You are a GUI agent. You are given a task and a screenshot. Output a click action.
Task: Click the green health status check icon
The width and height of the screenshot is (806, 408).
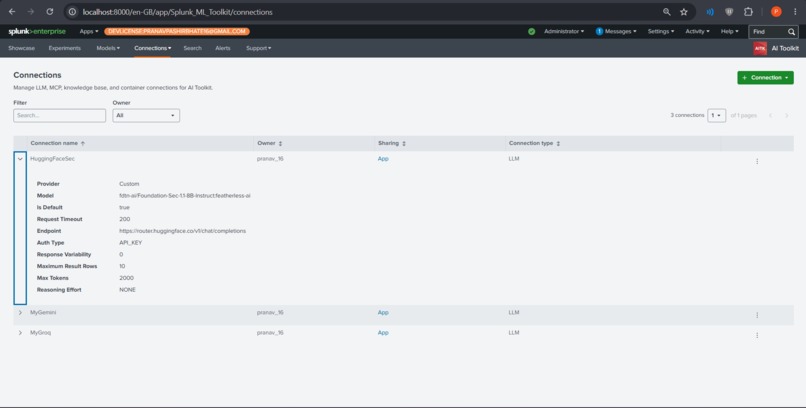(x=532, y=31)
